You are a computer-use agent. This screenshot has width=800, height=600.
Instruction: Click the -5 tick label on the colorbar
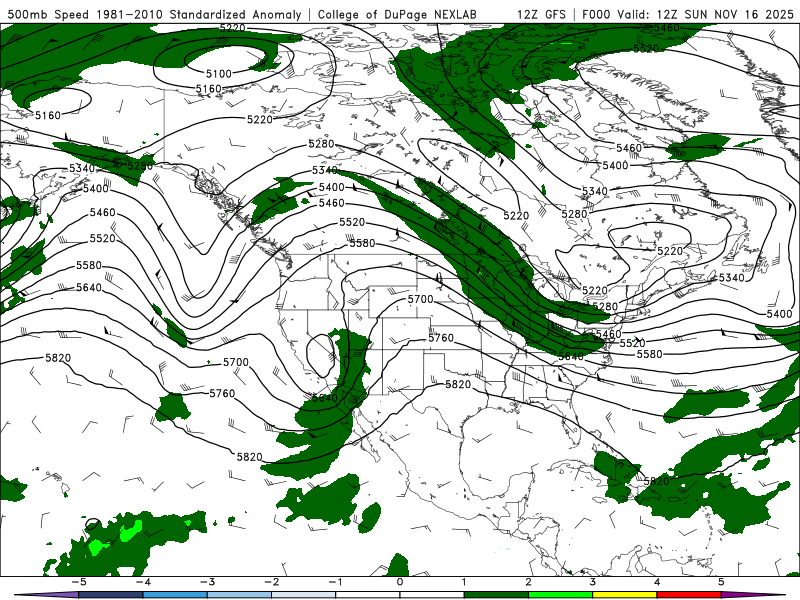coord(78,582)
